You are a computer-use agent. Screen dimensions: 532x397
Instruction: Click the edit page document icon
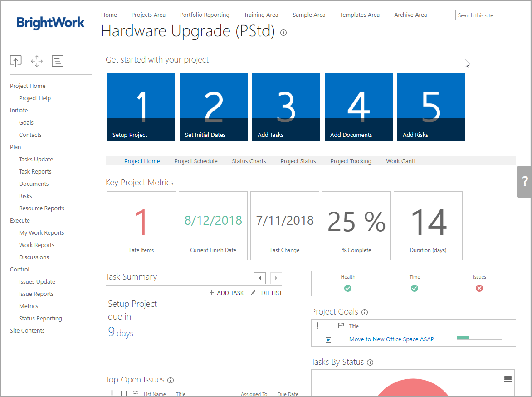tap(58, 61)
